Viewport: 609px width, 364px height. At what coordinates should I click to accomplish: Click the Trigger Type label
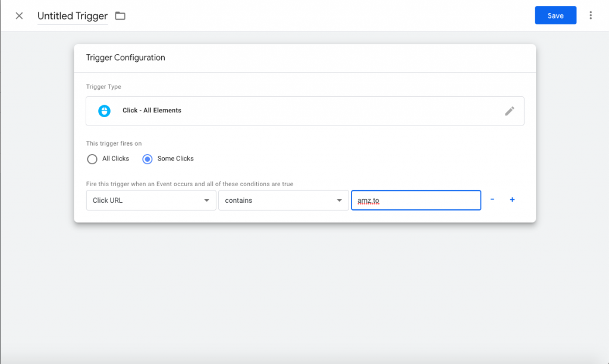(103, 87)
